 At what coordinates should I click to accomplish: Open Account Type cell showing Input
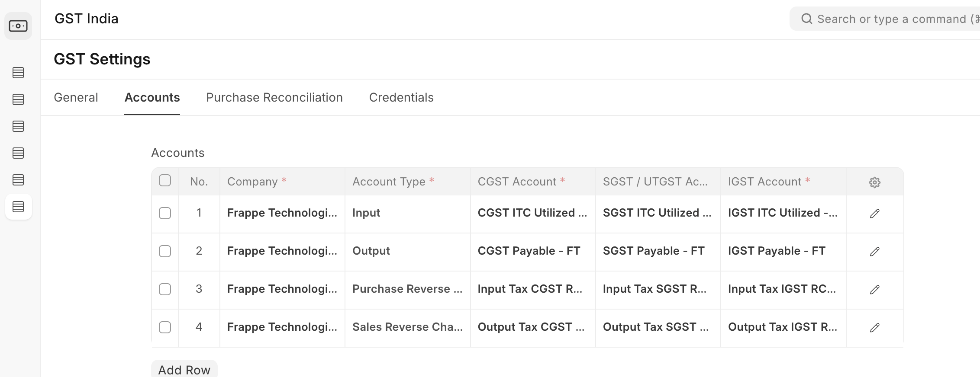click(407, 213)
